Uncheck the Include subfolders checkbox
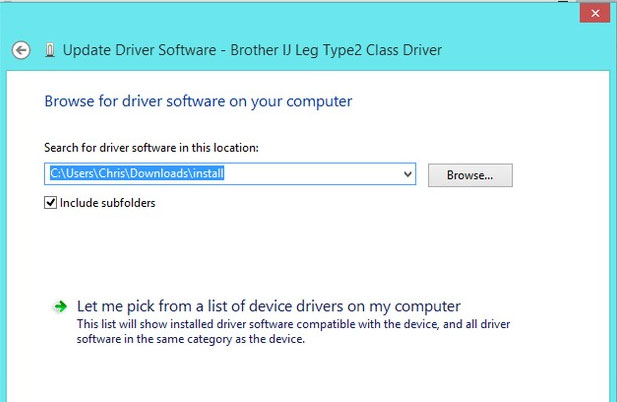The image size is (617, 402). click(50, 203)
